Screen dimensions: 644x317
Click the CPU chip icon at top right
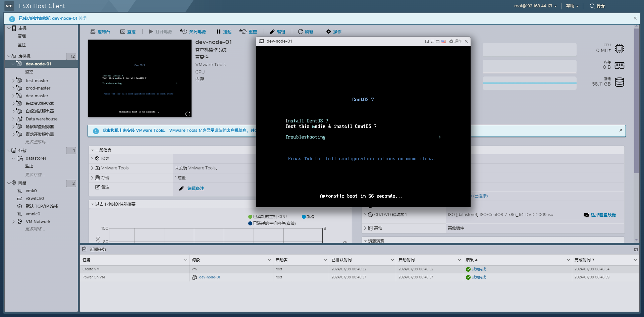coord(620,49)
